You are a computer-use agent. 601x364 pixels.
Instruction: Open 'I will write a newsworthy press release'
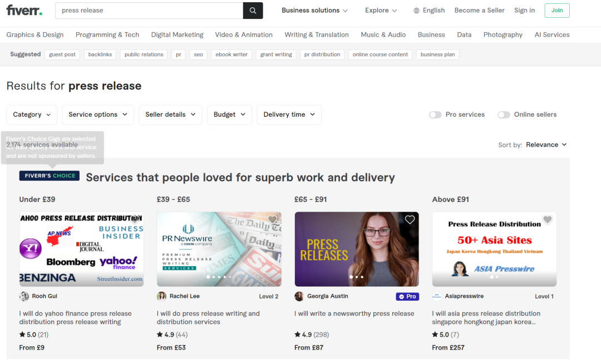click(x=354, y=313)
